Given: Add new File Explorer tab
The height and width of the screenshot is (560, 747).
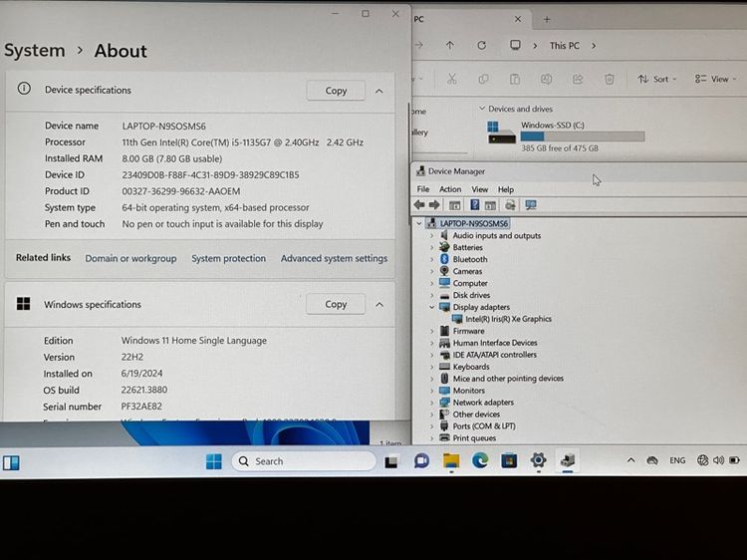Looking at the screenshot, I should 547,20.
